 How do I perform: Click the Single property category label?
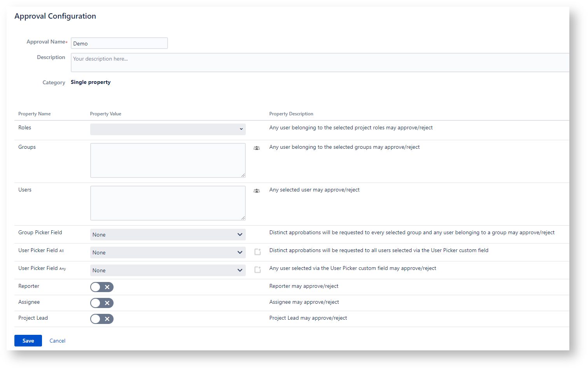[x=91, y=82]
